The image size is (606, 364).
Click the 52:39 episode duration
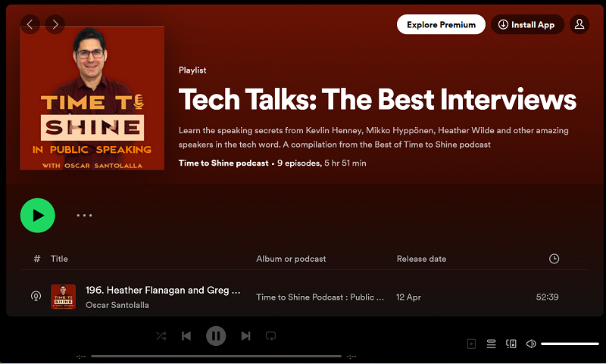[x=547, y=297]
